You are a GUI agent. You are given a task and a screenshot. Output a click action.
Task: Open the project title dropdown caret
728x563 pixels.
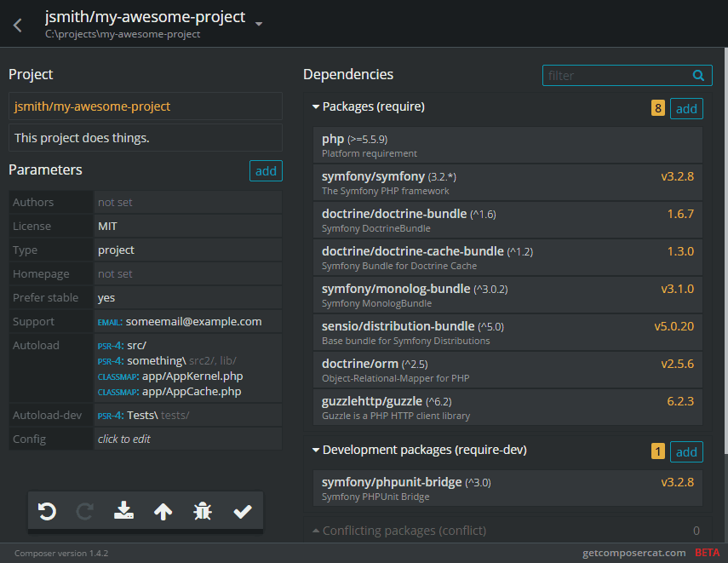tap(259, 25)
